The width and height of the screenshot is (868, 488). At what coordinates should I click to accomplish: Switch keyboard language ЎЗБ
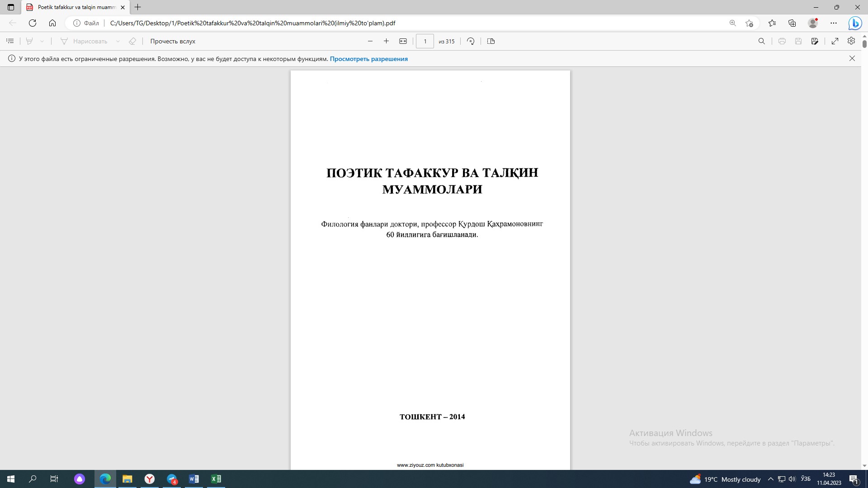[x=806, y=479]
